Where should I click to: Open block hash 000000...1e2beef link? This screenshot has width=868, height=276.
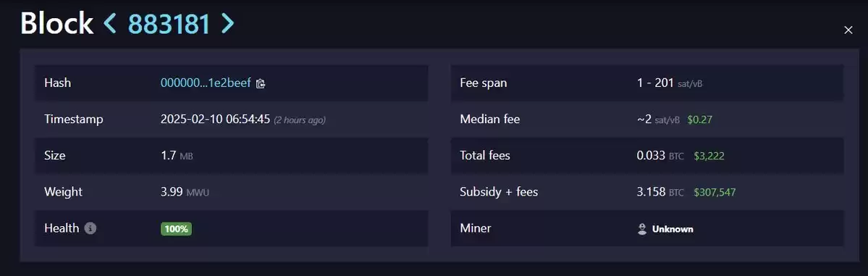206,83
